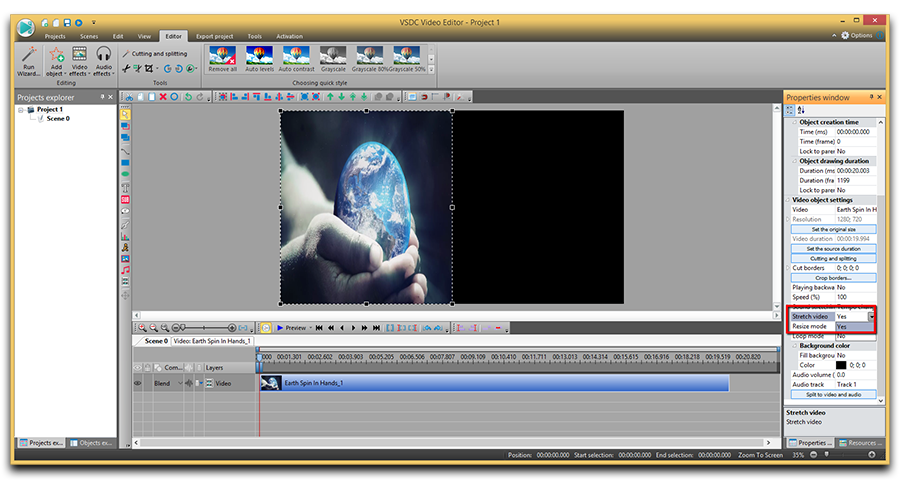This screenshot has width=900, height=491.
Task: Click the Crop borders button
Action: click(x=833, y=278)
